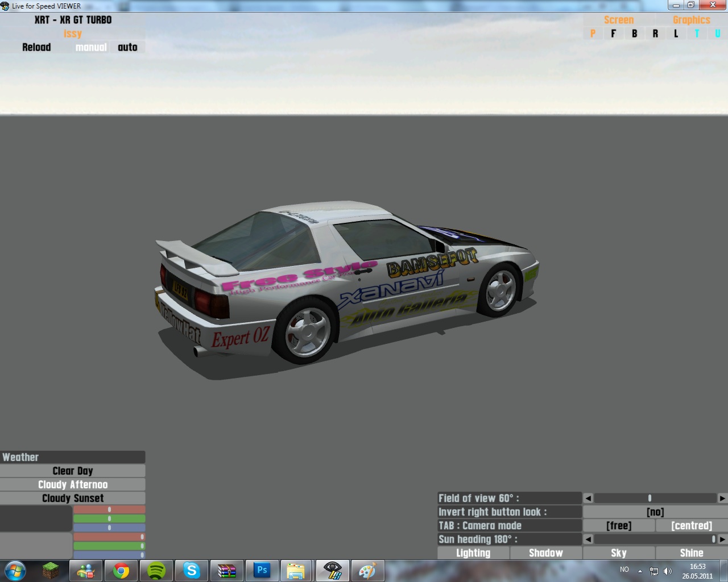Switch to the Shine tab
Screen dimensions: 728x582
pos(692,553)
